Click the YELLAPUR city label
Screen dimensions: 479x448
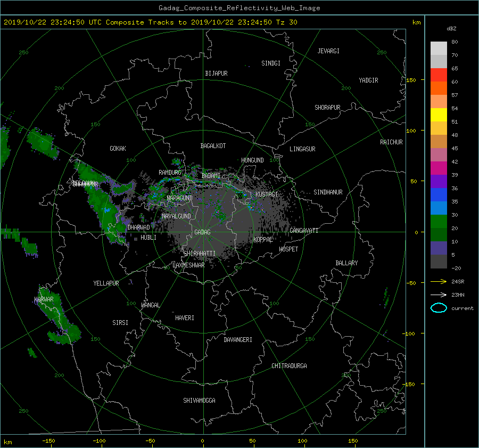point(106,283)
